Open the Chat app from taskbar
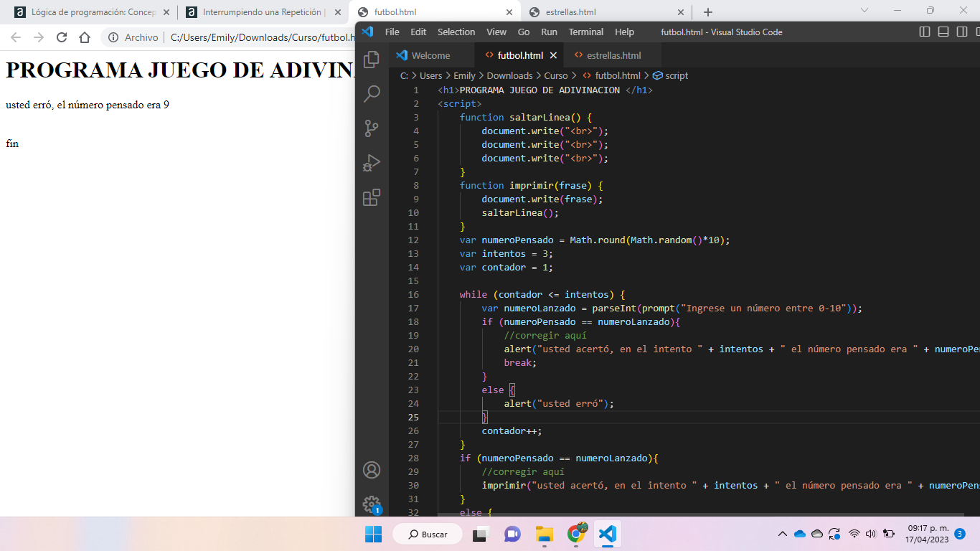This screenshot has height=551, width=980. click(512, 534)
